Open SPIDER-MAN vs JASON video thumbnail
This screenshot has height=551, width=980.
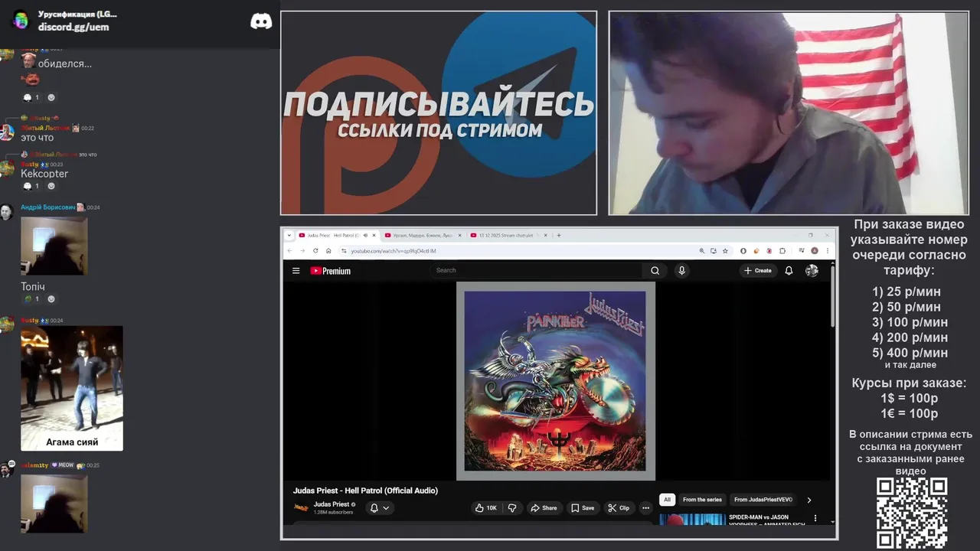[x=692, y=520]
